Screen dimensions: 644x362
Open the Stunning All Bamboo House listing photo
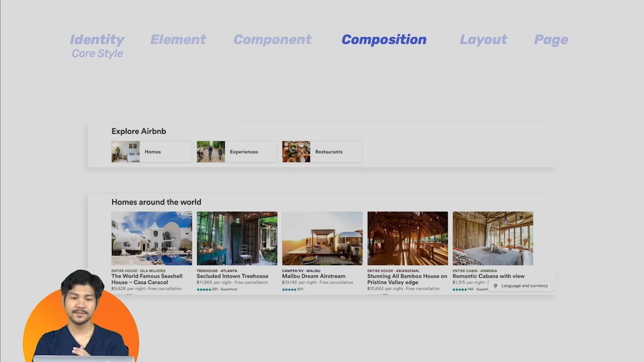(408, 238)
